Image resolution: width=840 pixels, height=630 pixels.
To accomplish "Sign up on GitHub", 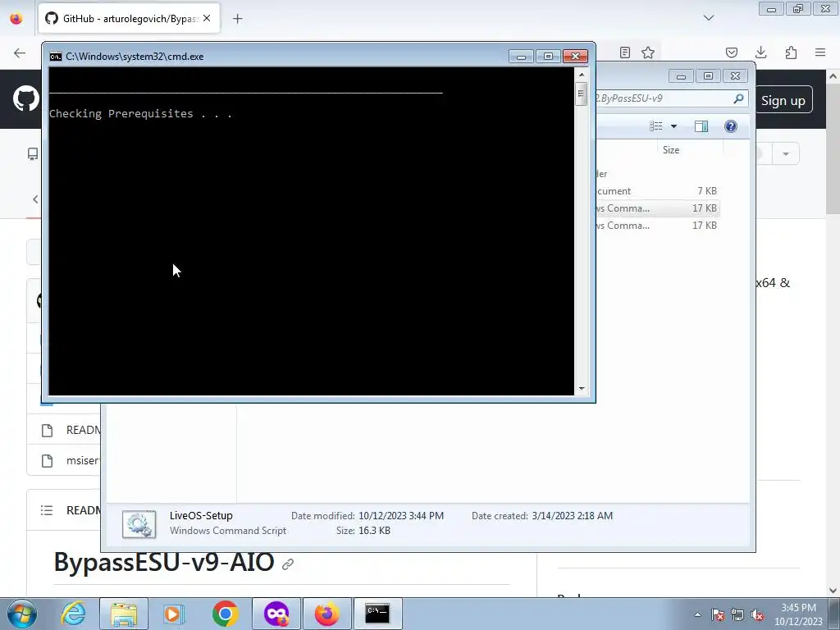I will point(783,100).
